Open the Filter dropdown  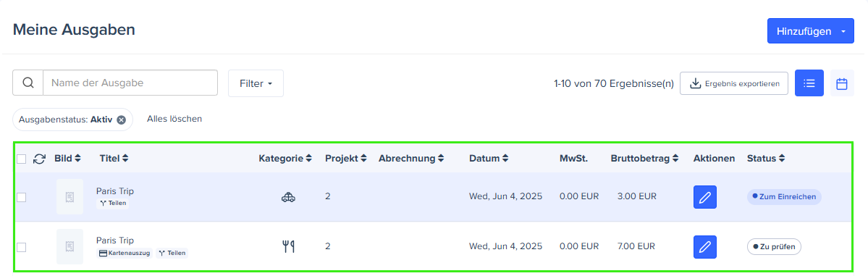(x=256, y=83)
